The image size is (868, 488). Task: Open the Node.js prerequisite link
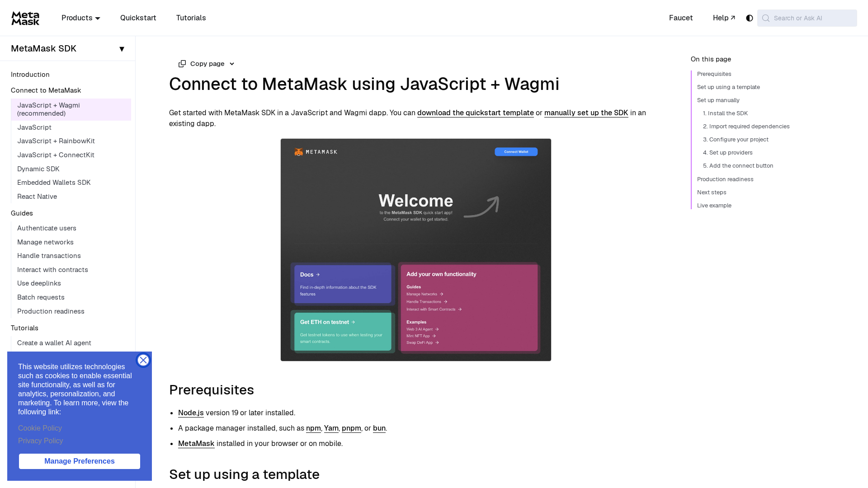pos(191,413)
